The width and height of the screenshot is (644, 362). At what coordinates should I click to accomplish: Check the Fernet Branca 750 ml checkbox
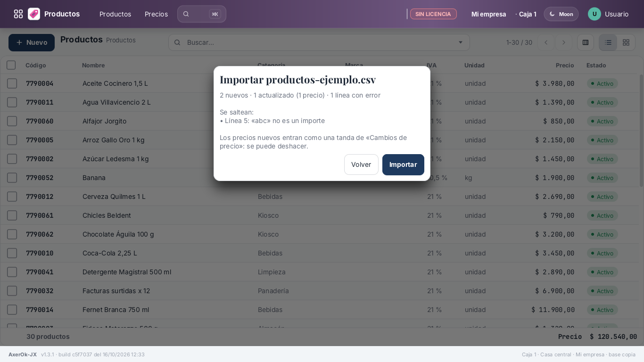(x=12, y=310)
